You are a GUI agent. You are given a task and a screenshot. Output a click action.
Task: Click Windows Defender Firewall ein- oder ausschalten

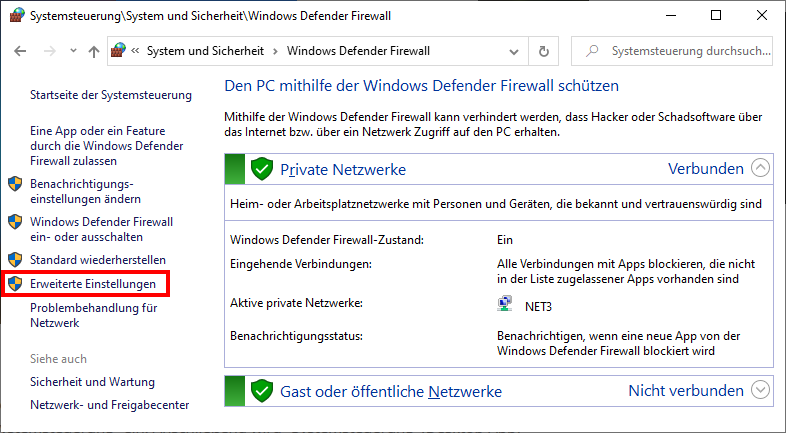click(x=101, y=229)
